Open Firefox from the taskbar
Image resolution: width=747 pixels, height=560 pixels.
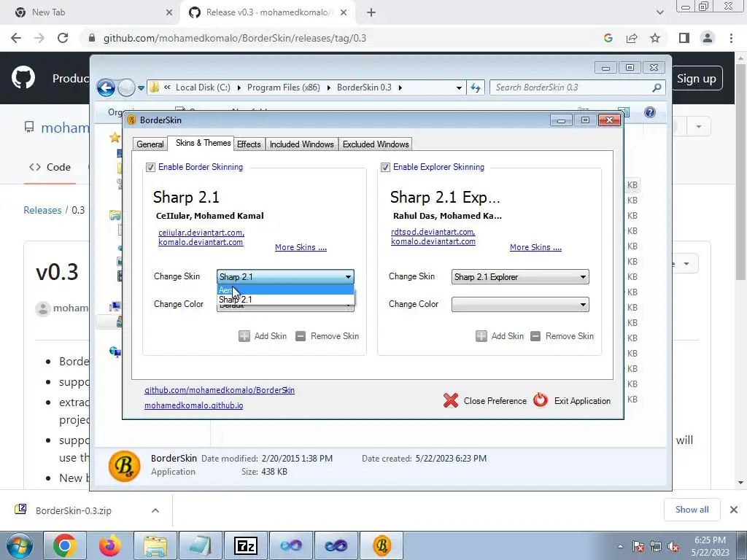point(110,545)
